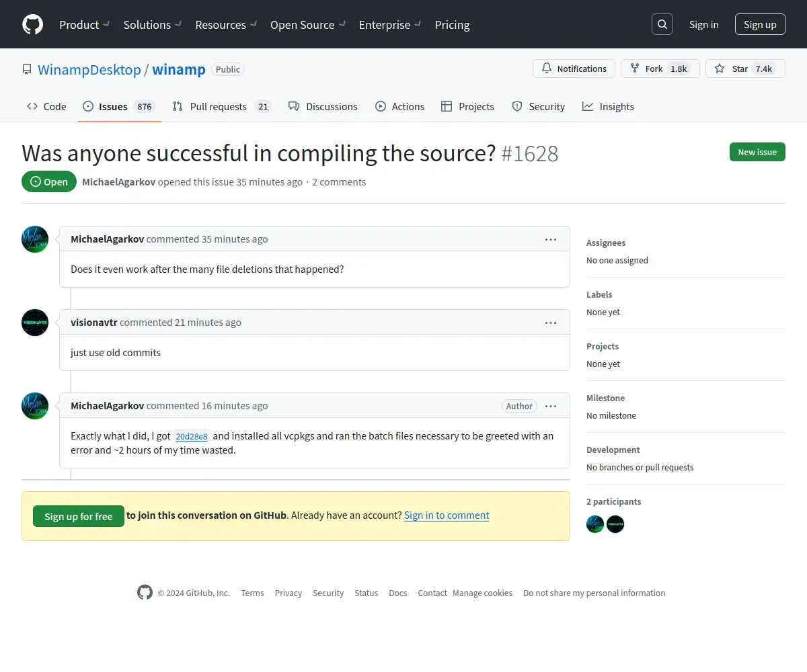
Task: Open the WinampDesktop owner link
Action: (89, 69)
